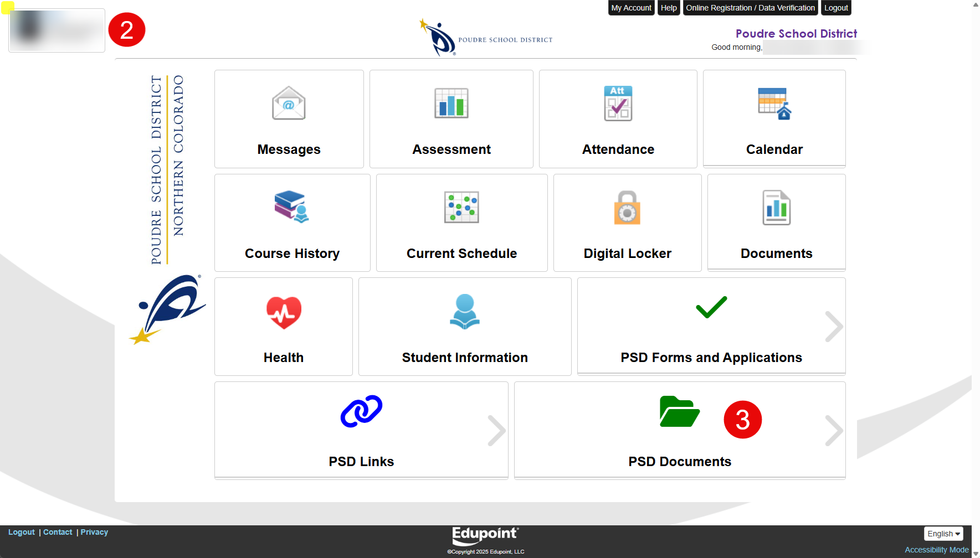Click the Help menu button
980x558 pixels.
(x=669, y=8)
